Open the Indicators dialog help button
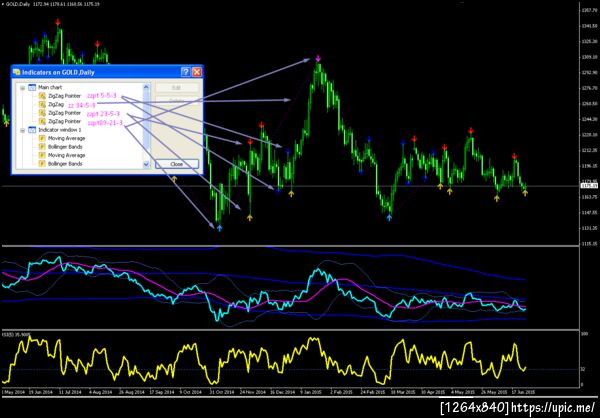The width and height of the screenshot is (600, 418). pos(186,72)
